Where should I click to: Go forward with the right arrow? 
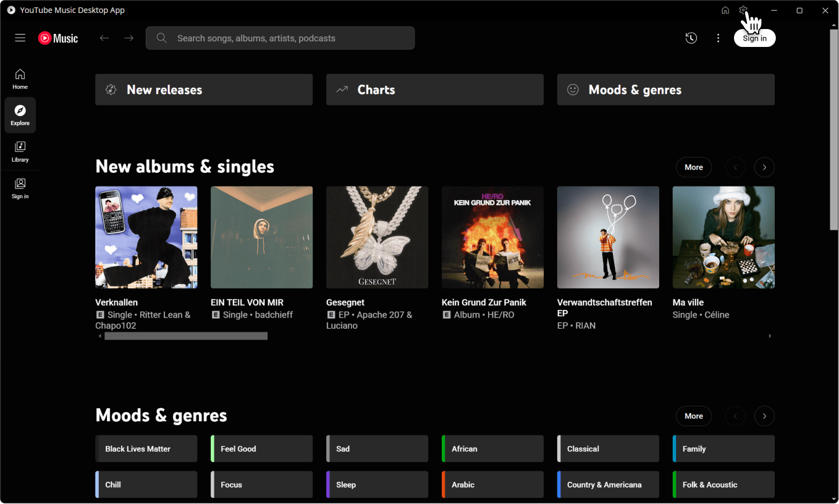click(x=129, y=38)
